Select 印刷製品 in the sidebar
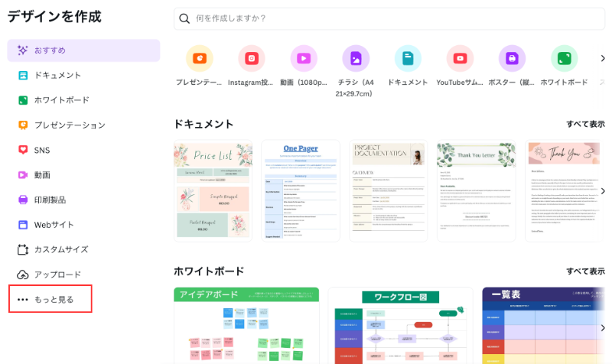The width and height of the screenshot is (612, 364). tap(50, 200)
